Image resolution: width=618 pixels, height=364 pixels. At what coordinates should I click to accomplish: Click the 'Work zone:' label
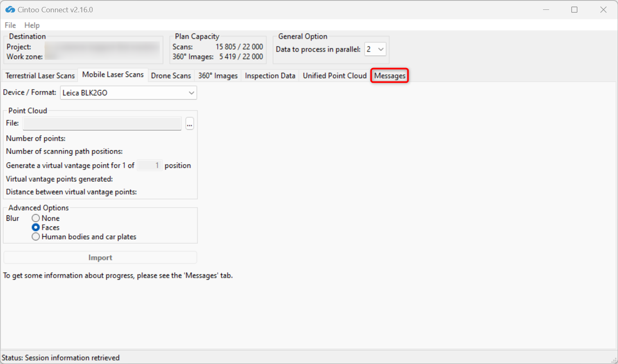(x=25, y=57)
